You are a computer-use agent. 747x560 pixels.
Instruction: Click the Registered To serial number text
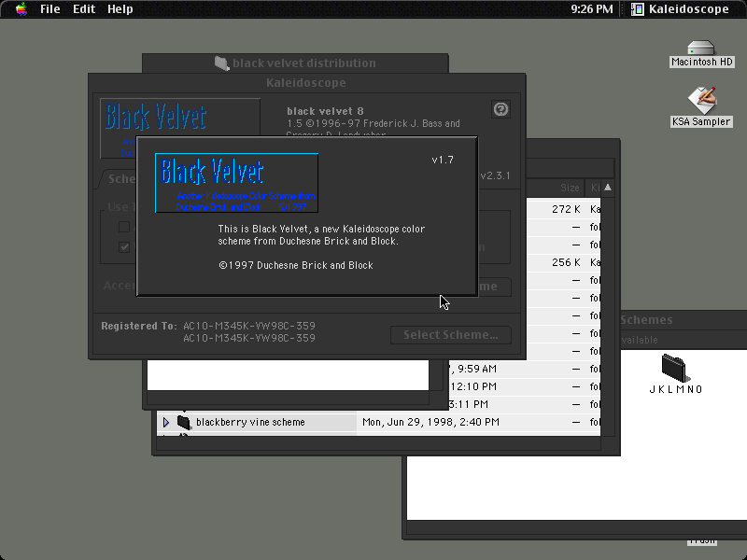[249, 332]
